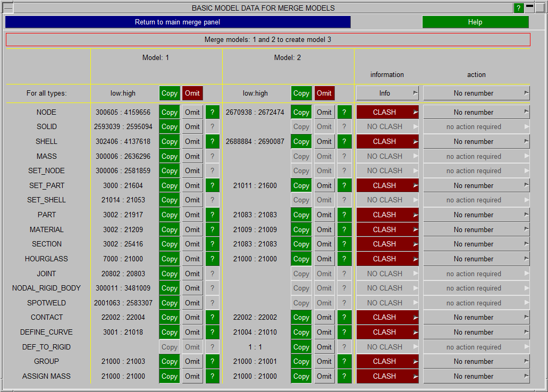This screenshot has height=392, width=548.
Task: Show help for GROUP Model 1 row
Action: pyautogui.click(x=212, y=361)
